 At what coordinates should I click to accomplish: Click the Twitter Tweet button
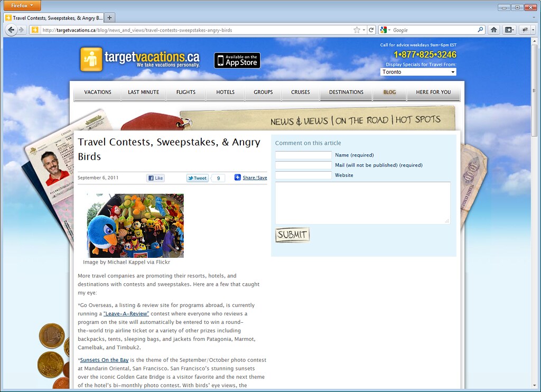point(198,178)
